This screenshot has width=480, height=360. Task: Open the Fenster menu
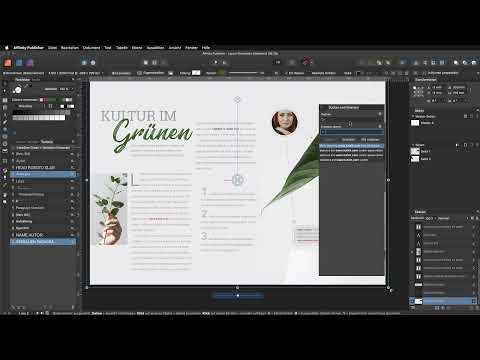(191, 48)
